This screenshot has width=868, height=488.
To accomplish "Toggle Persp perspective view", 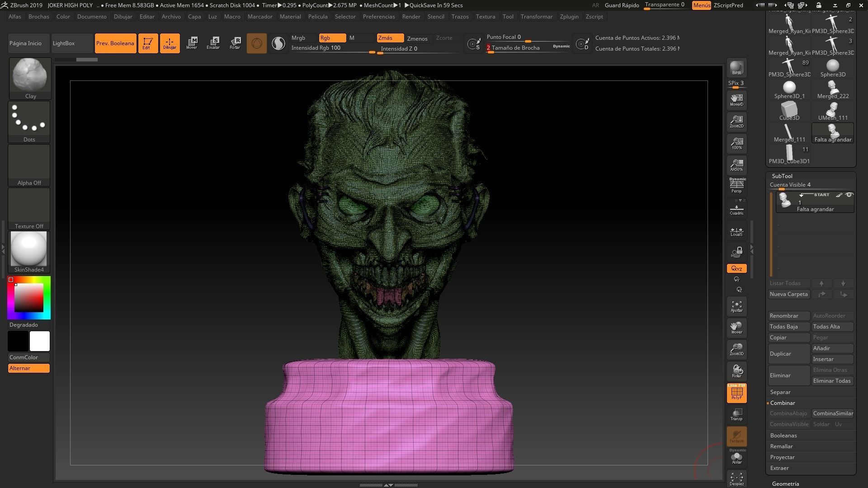I will tap(736, 187).
